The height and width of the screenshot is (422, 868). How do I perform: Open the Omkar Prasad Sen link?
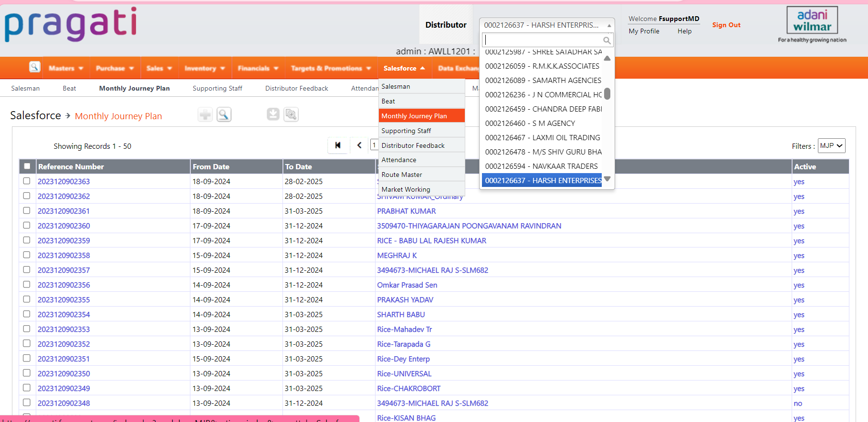pos(407,285)
